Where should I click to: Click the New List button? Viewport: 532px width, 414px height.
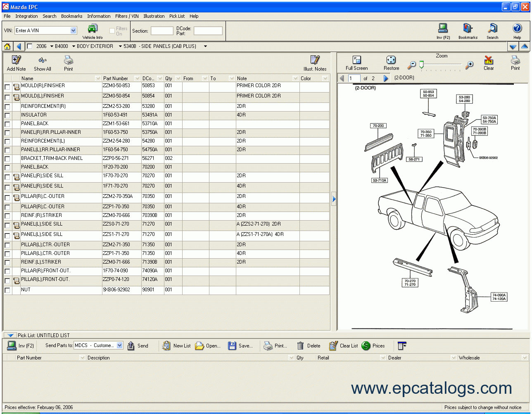pyautogui.click(x=177, y=346)
